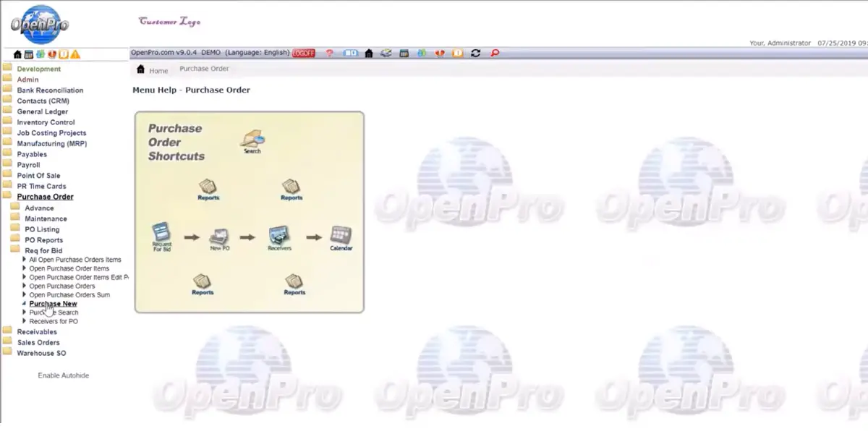868x434 pixels.
Task: Open the General Ledger module
Action: [x=43, y=112]
